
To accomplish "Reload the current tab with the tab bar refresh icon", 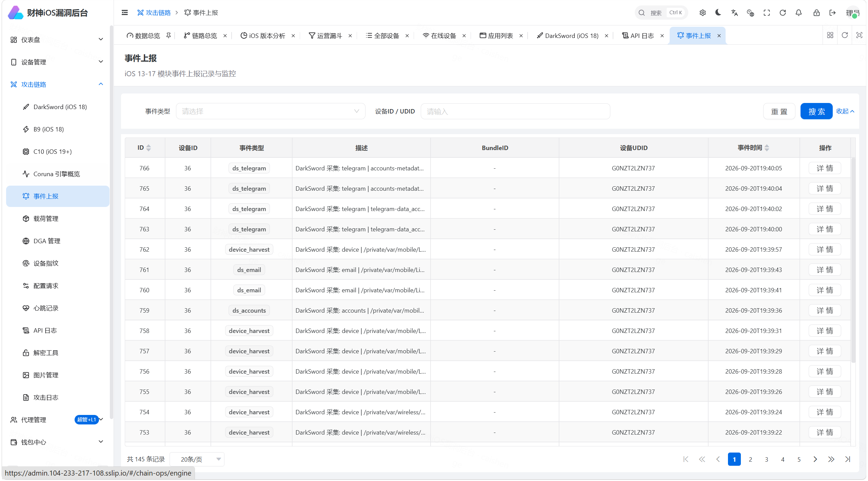I will click(x=845, y=35).
